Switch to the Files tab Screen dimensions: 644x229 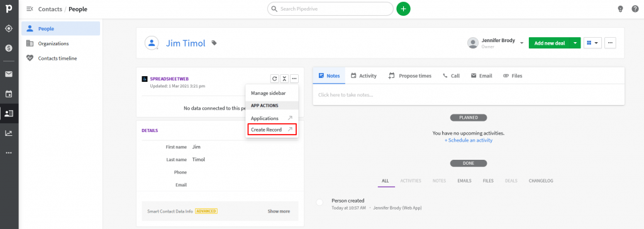coord(513,75)
